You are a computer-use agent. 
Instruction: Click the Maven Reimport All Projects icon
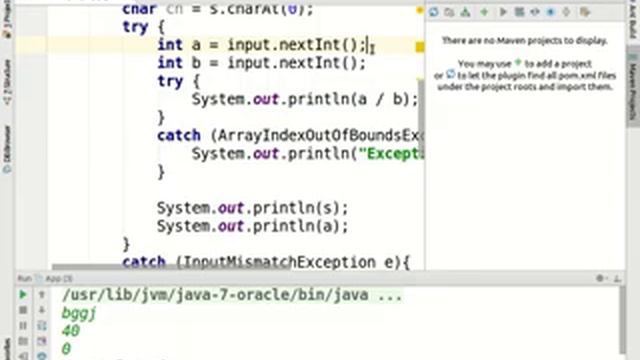pos(433,12)
